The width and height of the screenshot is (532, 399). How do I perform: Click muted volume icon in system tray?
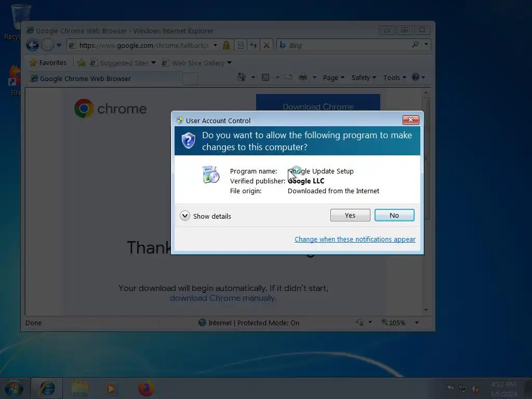point(475,389)
